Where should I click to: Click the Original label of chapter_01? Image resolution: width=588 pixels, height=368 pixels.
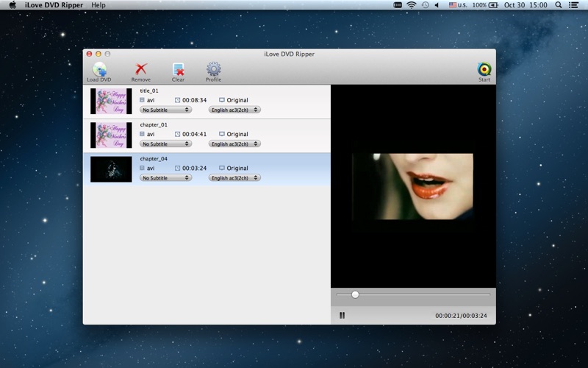tap(237, 134)
